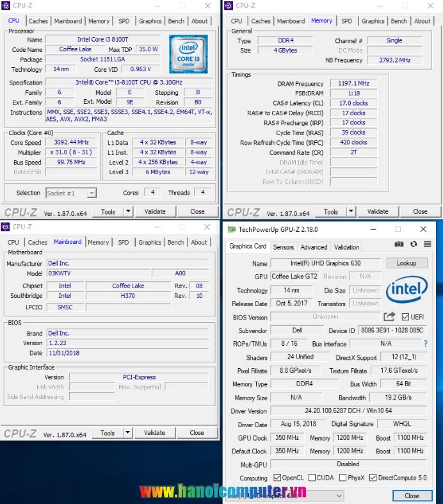Image resolution: width=443 pixels, height=504 pixels.
Task: Click the Device ID value 8086 3E91
Action: (392, 330)
